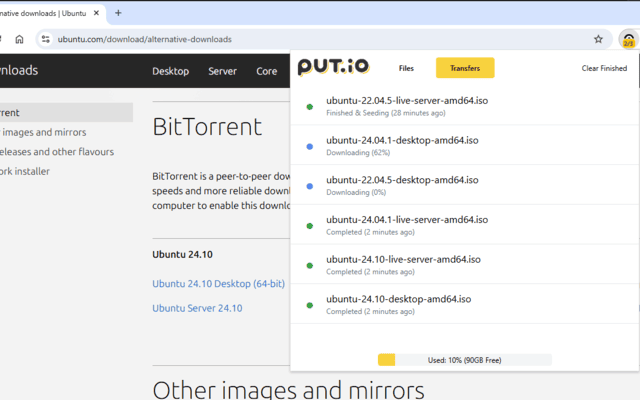Viewport: 640px width, 400px height.
Task: Click the put.io extension icon in toolbar
Action: (x=628, y=39)
